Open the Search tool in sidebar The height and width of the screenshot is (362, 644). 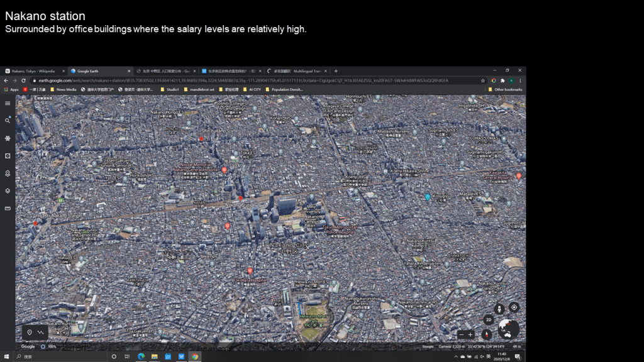tap(8, 121)
